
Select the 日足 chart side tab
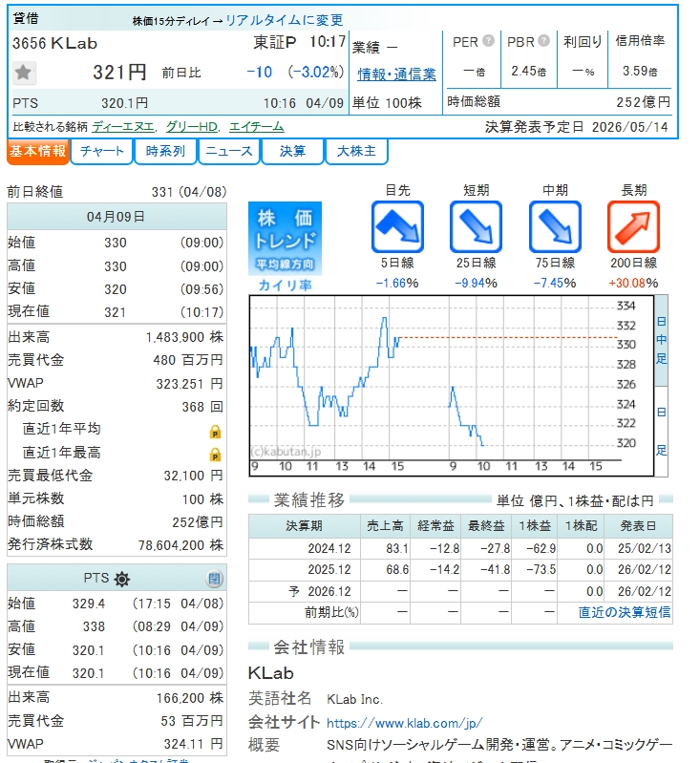tap(661, 431)
